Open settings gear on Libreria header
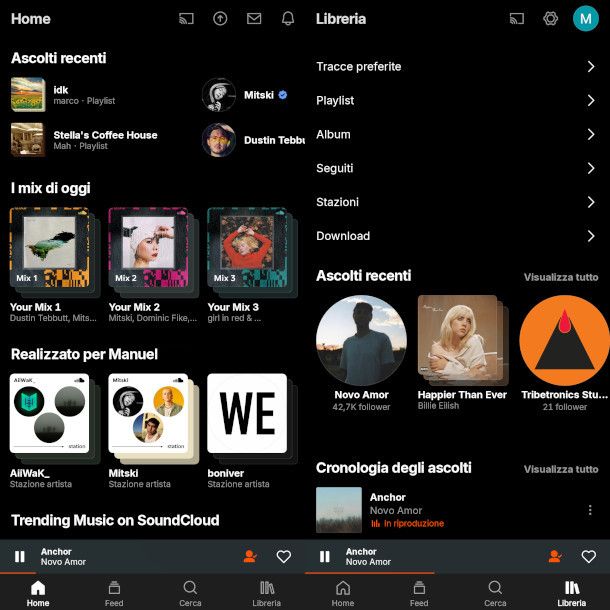Viewport: 610px width, 610px height. pos(550,18)
